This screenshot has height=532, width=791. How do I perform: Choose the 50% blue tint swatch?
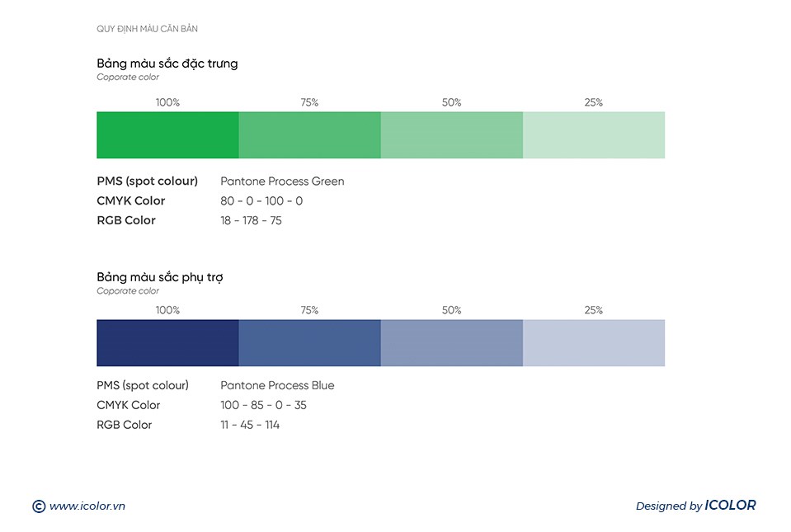(451, 342)
